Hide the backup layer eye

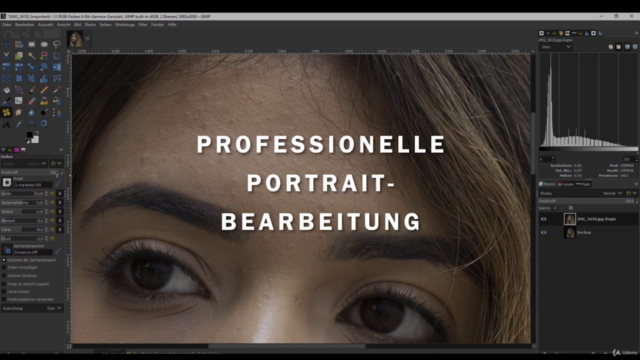[x=544, y=232]
